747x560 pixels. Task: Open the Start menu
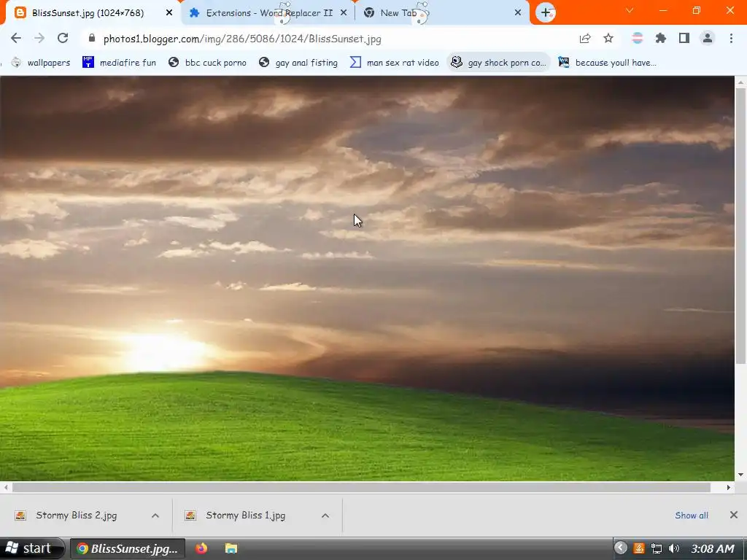click(x=31, y=548)
